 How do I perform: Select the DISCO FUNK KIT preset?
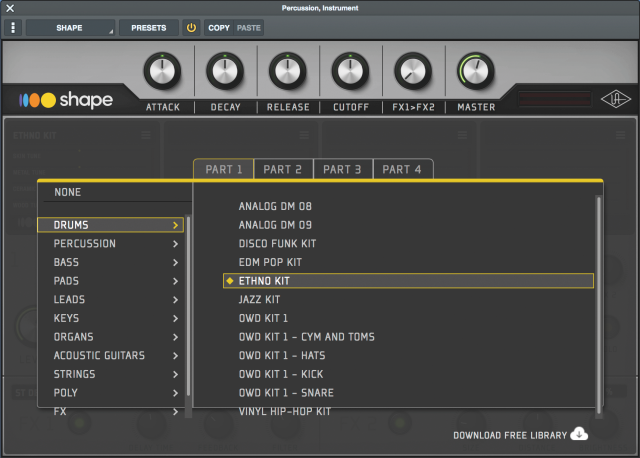point(278,244)
